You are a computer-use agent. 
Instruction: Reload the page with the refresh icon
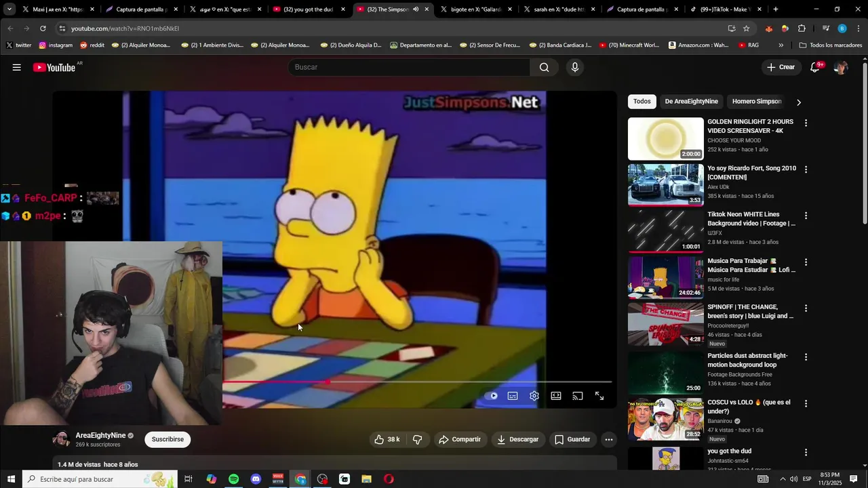43,28
